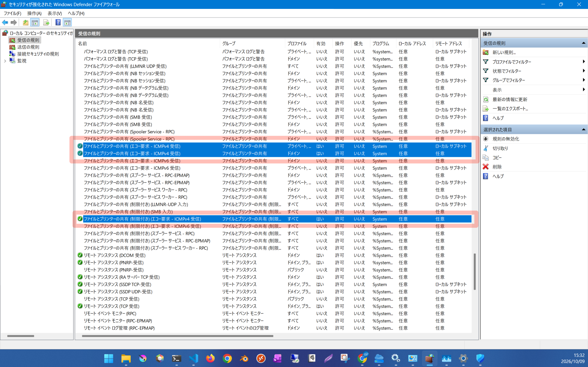The image size is (588, 367).
Task: Open the プロファイルでフィルター submenu
Action: pyautogui.click(x=534, y=62)
